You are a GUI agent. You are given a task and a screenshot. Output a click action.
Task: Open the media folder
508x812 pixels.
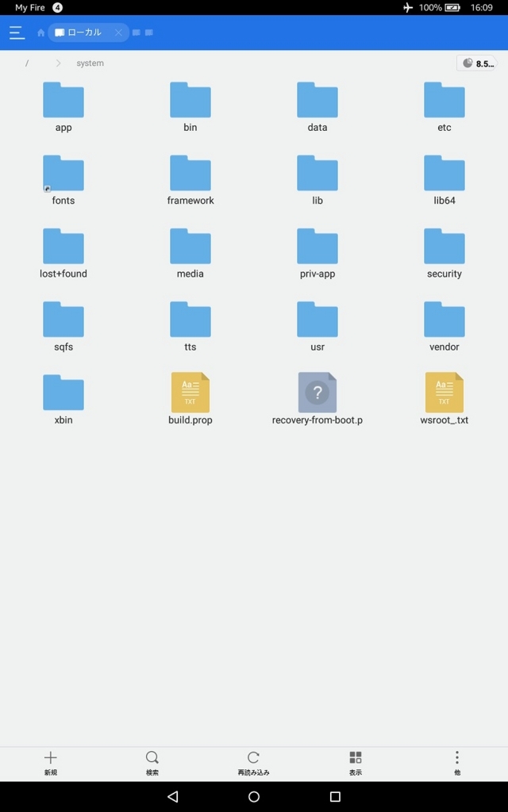(x=190, y=253)
